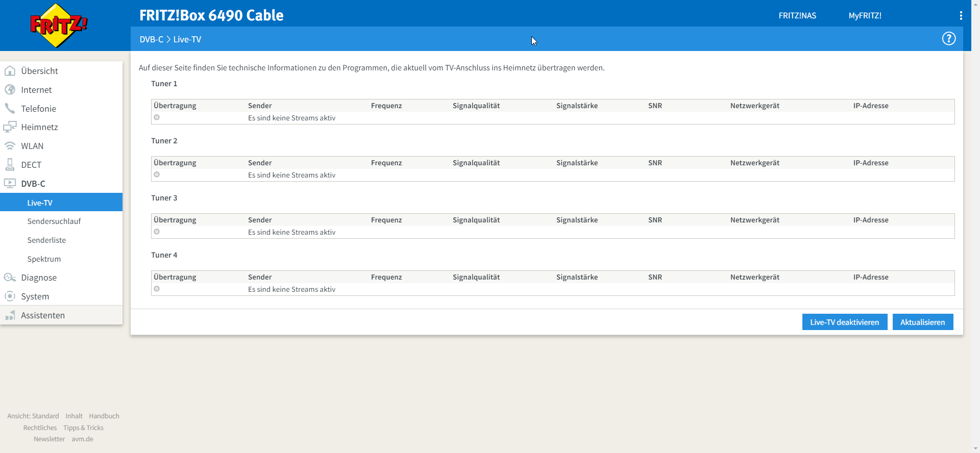Click SNR header in Tuner 2 table

pyautogui.click(x=655, y=163)
